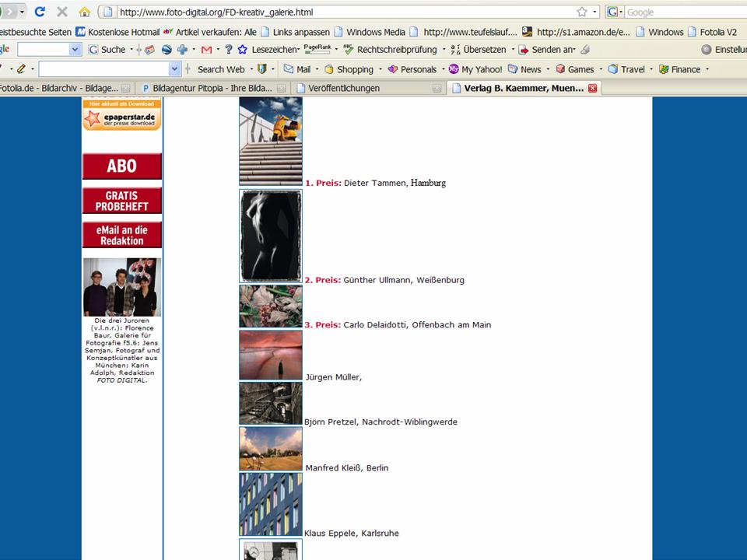Click the stop loading X icon
Viewport: 747px width, 560px height.
click(x=62, y=12)
